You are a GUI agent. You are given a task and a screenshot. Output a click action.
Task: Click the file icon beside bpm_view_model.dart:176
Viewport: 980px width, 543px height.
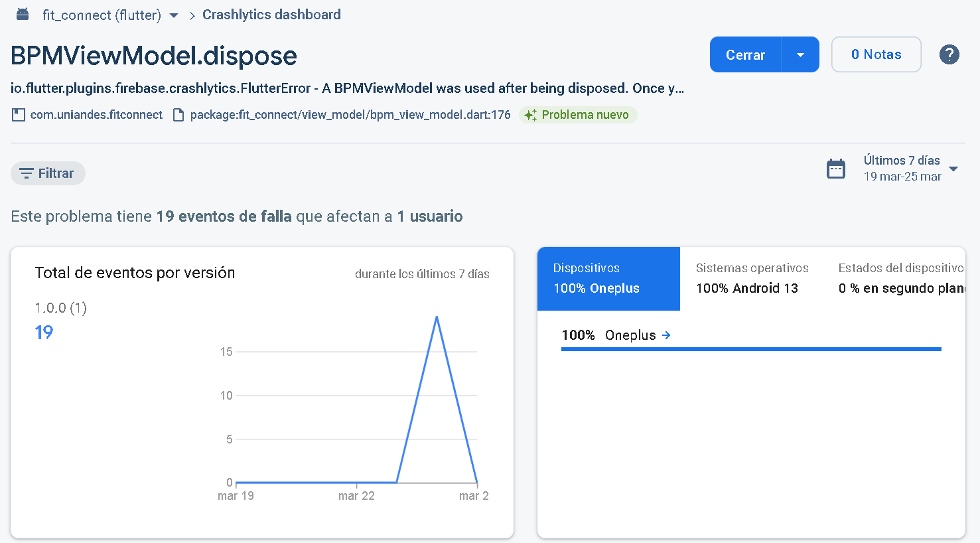pyautogui.click(x=178, y=115)
